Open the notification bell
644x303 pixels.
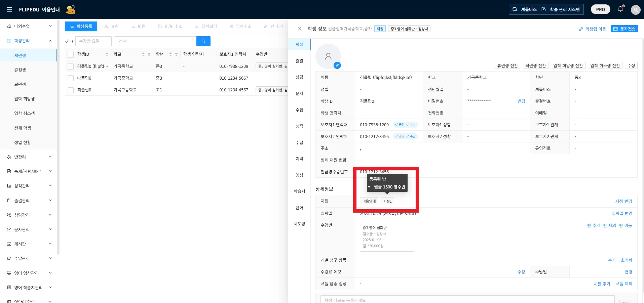pos(620,9)
